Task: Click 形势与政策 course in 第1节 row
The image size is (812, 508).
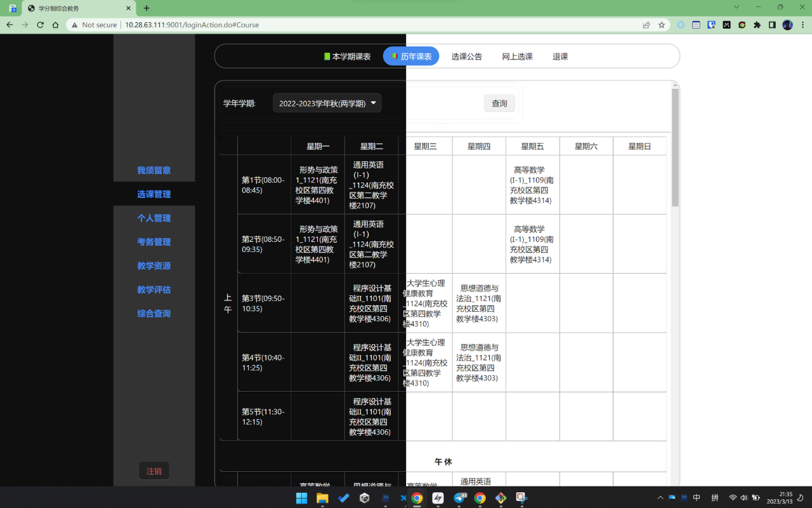Action: coord(318,185)
